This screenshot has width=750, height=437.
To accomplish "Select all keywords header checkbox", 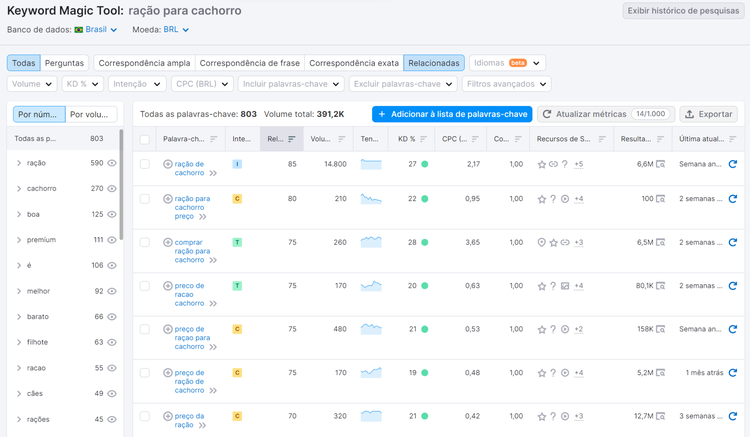I will tap(144, 139).
